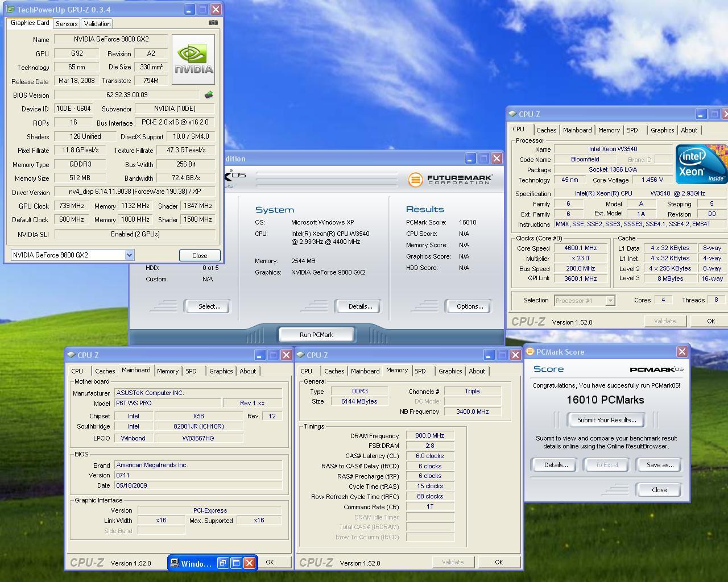Image resolution: width=728 pixels, height=582 pixels.
Task: Click the restore icon on the minimized Windo... bar
Action: pos(223,563)
